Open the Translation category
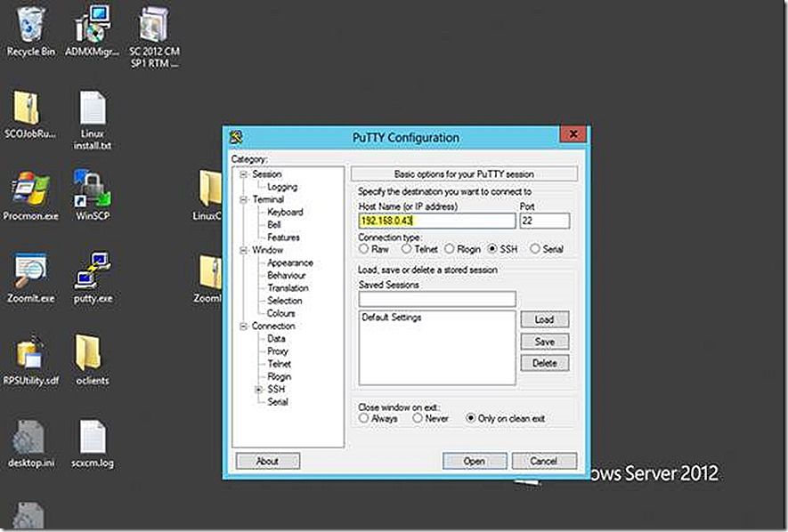The height and width of the screenshot is (532, 788). 288,287
